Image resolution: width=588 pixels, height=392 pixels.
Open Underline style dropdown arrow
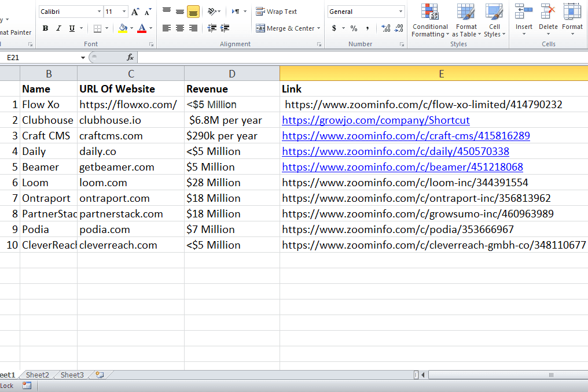click(x=82, y=28)
